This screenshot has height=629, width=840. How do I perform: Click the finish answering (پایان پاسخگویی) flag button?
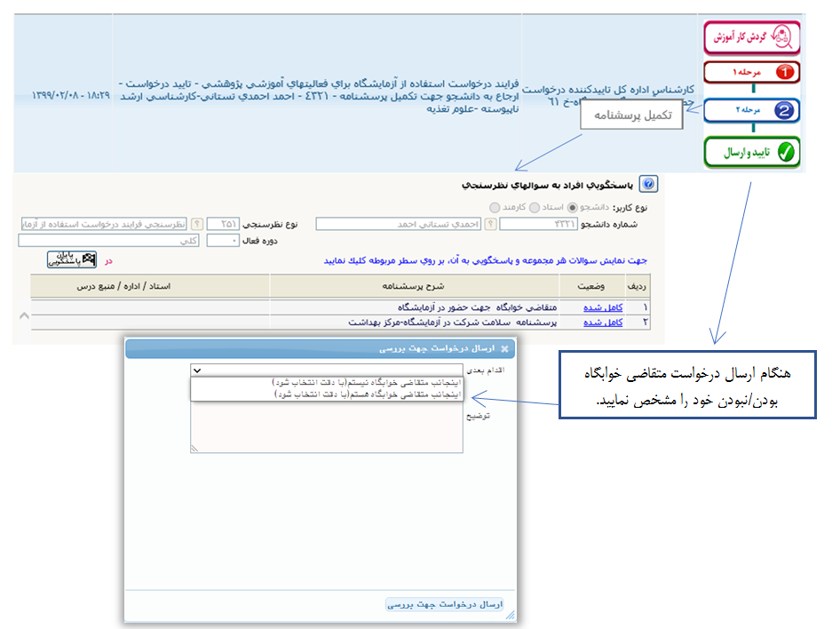(x=71, y=259)
